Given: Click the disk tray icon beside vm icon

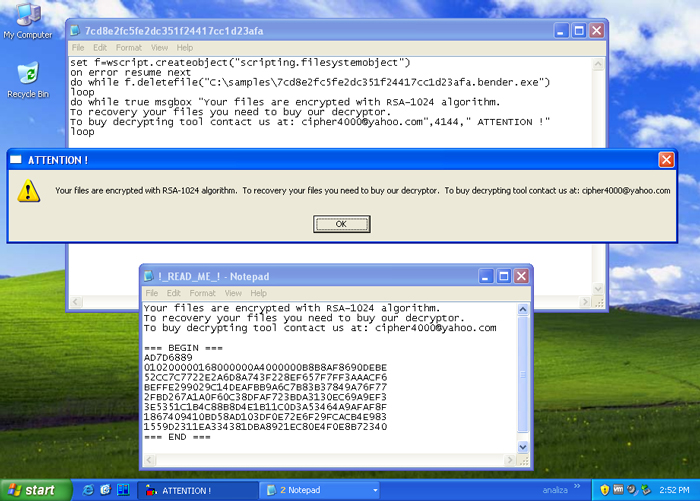Looking at the screenshot, I should point(631,490).
